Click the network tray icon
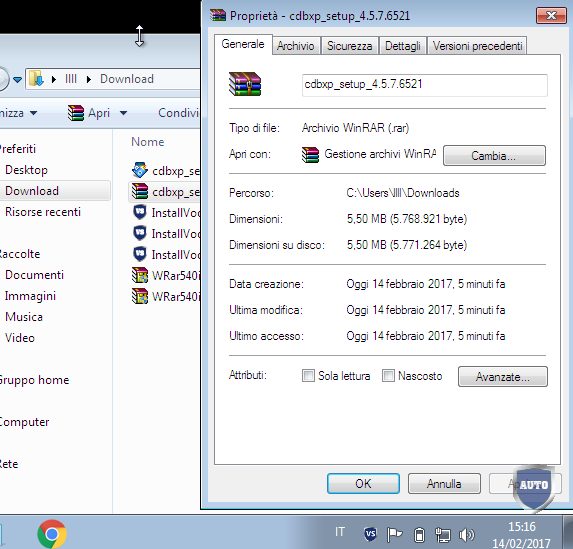573x549 pixels. pyautogui.click(x=443, y=535)
